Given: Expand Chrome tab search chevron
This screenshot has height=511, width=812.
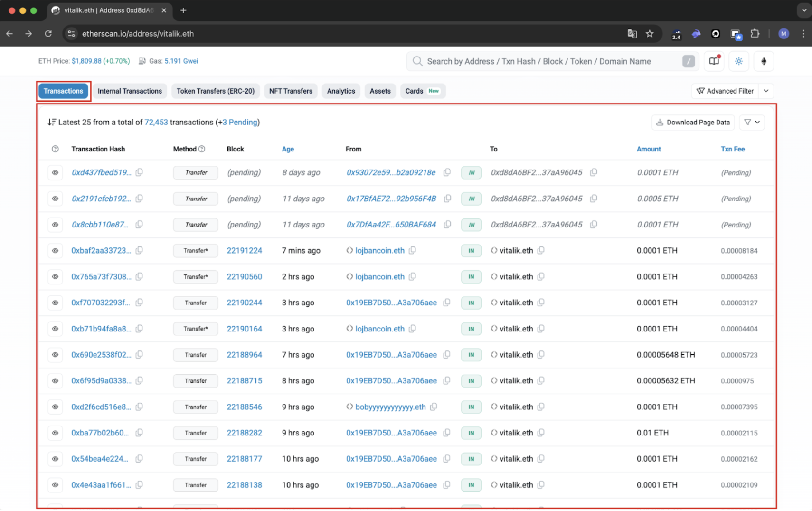Looking at the screenshot, I should click(803, 10).
